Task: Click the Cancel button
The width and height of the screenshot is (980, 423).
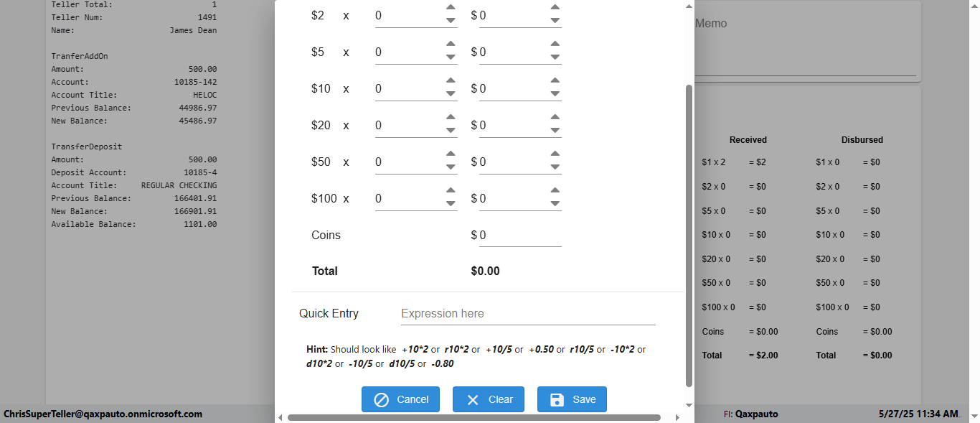Action: [400, 399]
